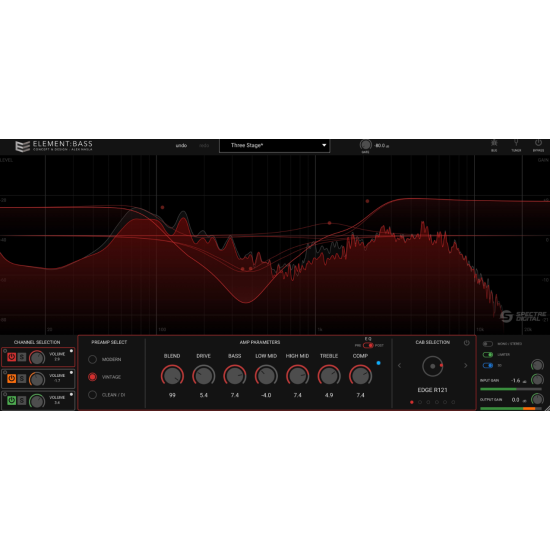Image resolution: width=550 pixels, height=550 pixels.
Task: Go to previous cab with left chevron
Action: point(400,365)
